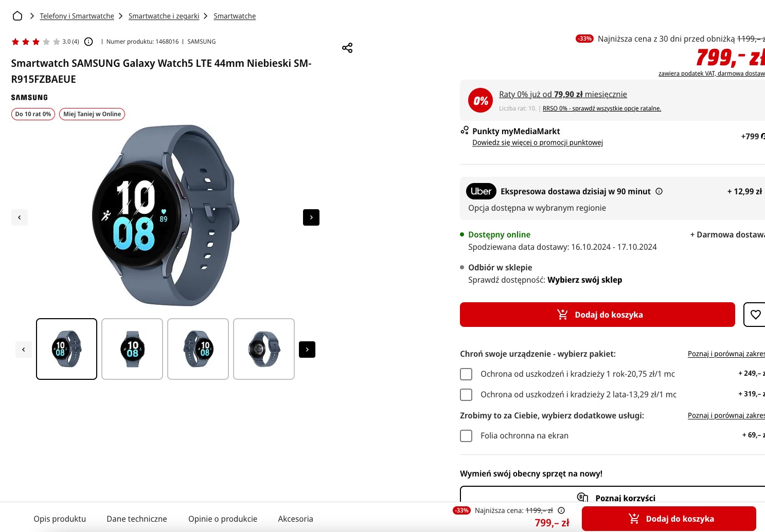
Task: Open info icon beside Uber express delivery
Action: 659,191
